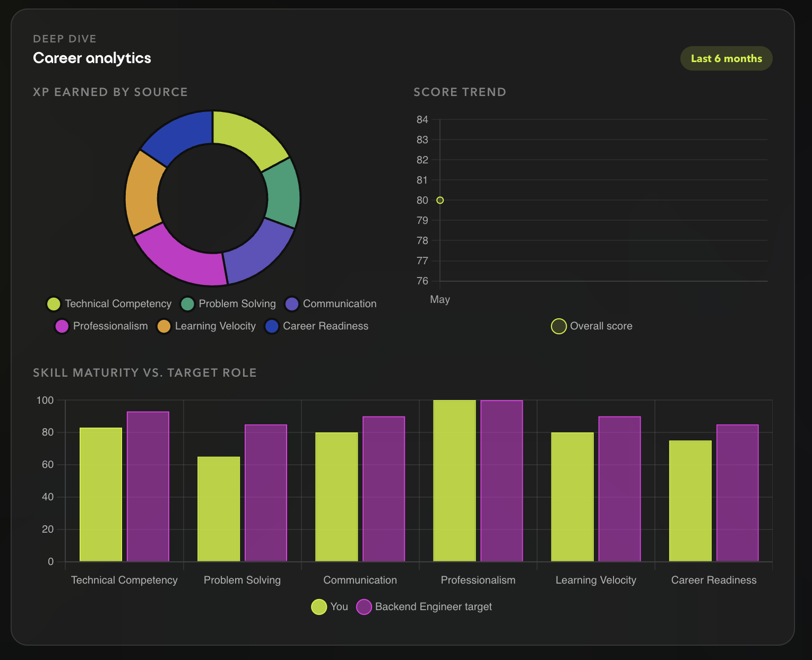Click the "Learning Velocity" x-axis label under the bars

596,580
